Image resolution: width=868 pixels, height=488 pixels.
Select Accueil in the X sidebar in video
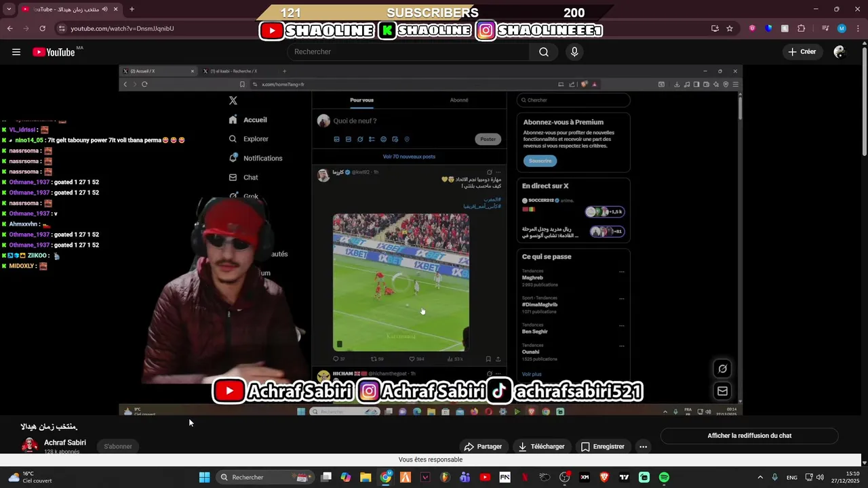249,120
